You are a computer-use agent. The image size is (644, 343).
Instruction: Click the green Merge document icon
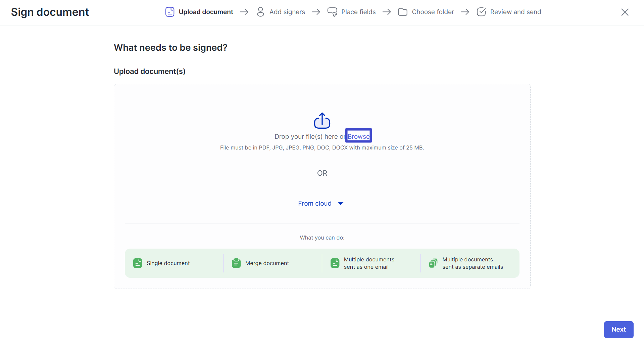coord(236,263)
